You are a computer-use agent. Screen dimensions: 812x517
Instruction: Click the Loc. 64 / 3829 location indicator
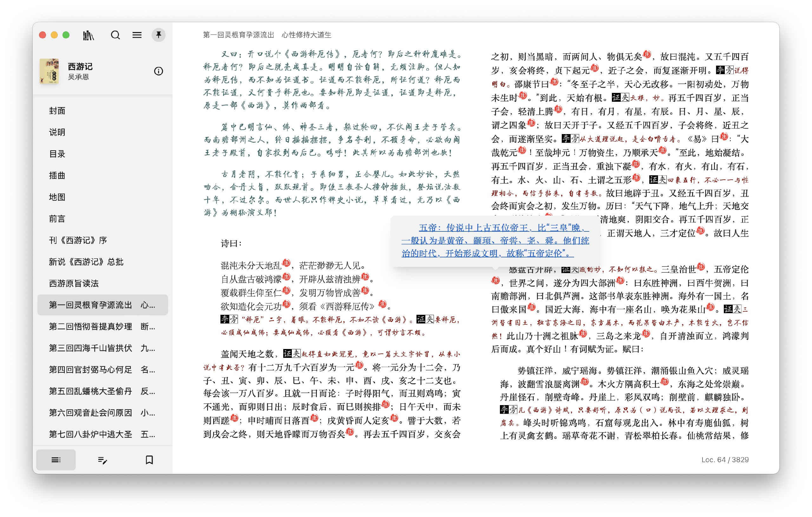(725, 460)
